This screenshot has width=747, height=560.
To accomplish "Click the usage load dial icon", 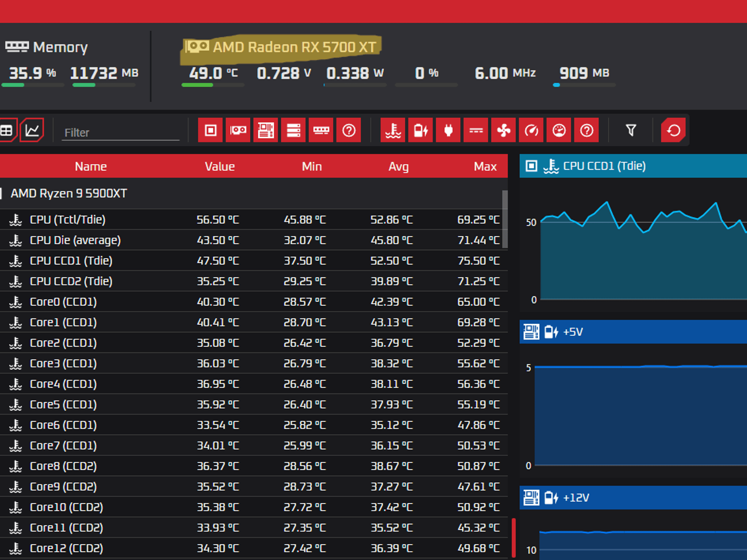I will tap(559, 130).
